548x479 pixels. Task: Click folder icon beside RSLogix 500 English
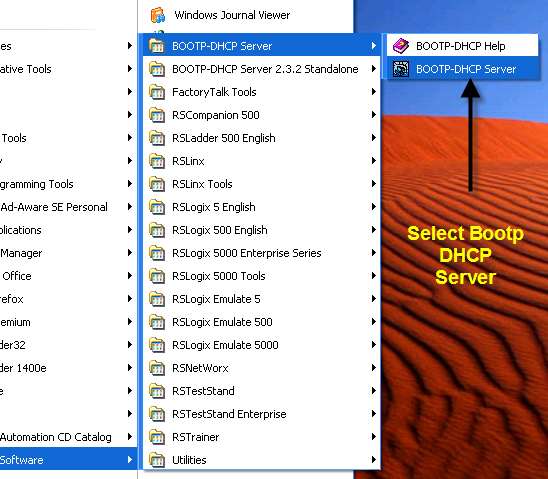(157, 230)
